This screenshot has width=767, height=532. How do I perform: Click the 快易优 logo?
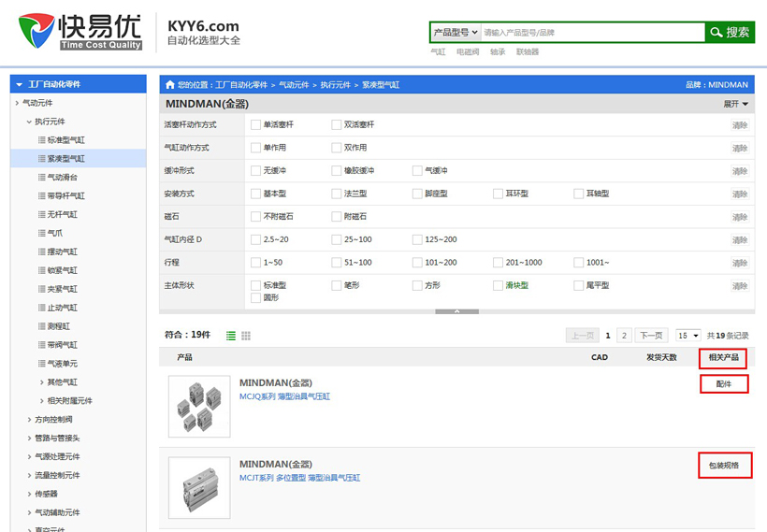pyautogui.click(x=80, y=31)
